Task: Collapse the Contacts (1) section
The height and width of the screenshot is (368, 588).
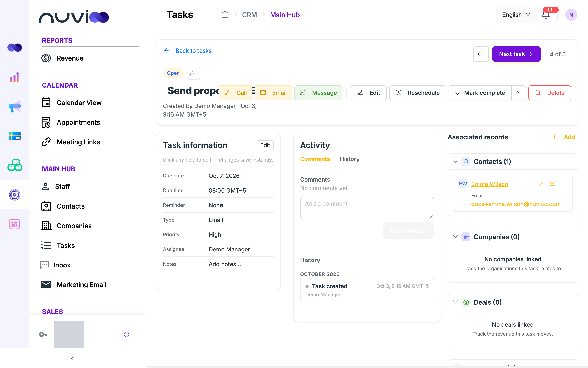Action: coord(455,161)
